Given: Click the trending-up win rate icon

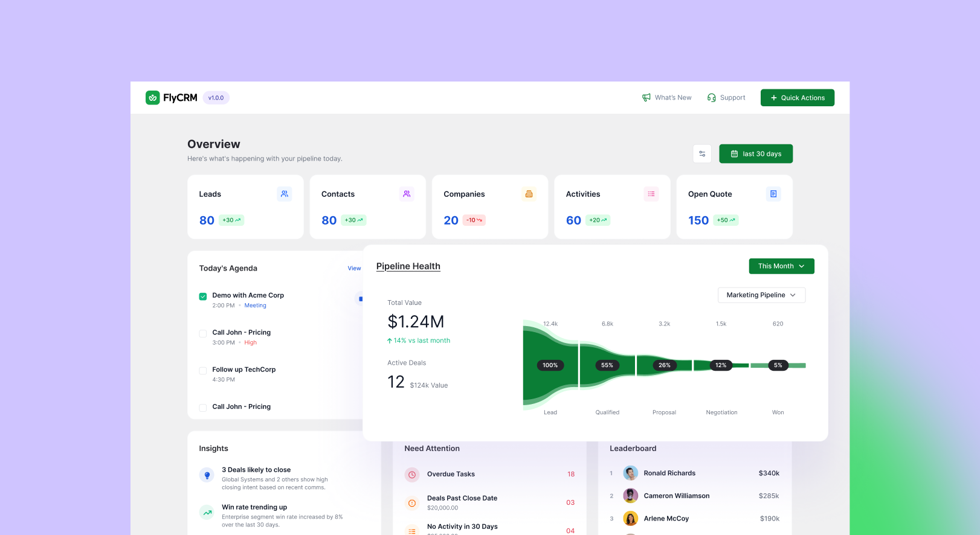Looking at the screenshot, I should (x=207, y=513).
